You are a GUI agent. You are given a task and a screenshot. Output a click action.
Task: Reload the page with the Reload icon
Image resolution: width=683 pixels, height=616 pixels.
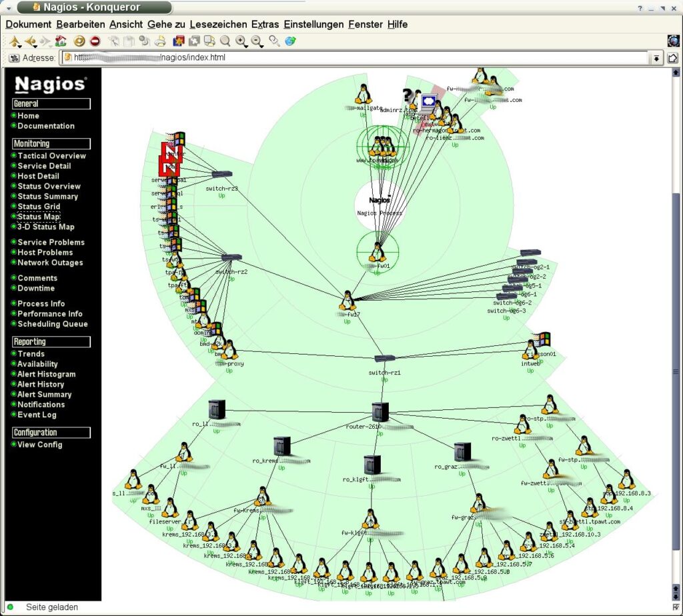click(79, 41)
